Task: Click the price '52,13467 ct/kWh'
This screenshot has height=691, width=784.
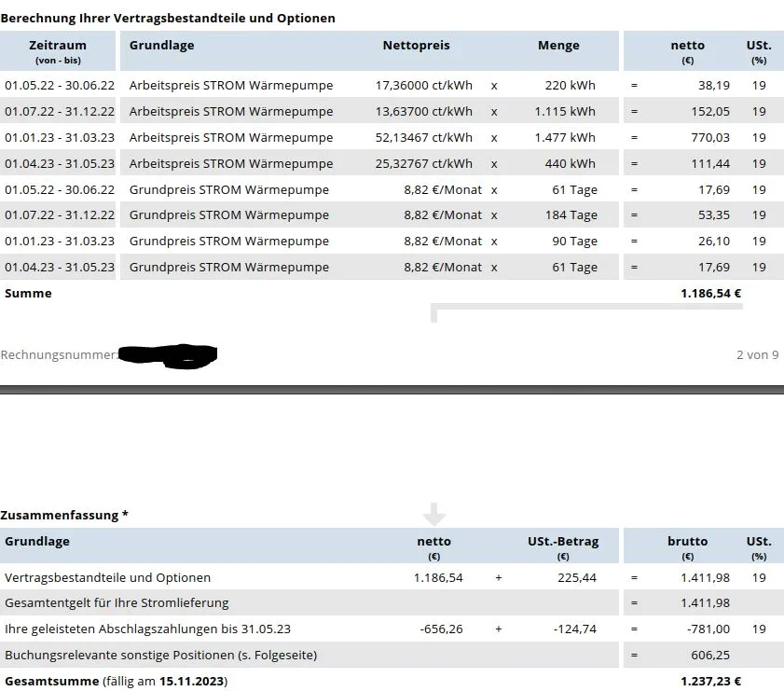Action: tap(424, 137)
